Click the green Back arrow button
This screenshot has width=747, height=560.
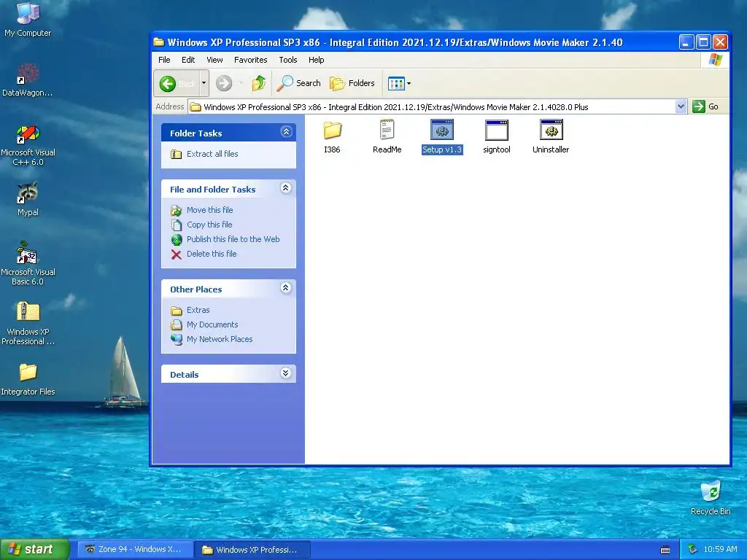point(177,84)
